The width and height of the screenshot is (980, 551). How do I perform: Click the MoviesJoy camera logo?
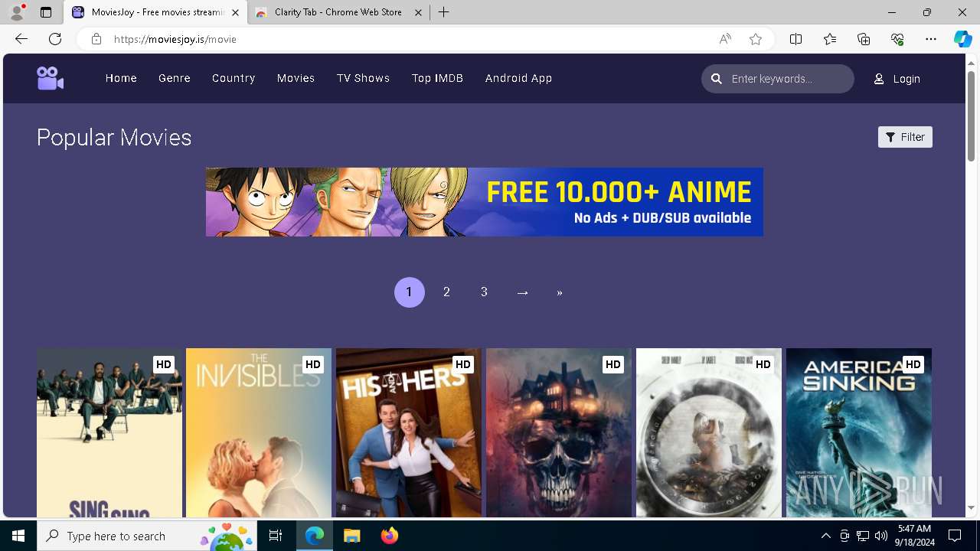tap(50, 78)
